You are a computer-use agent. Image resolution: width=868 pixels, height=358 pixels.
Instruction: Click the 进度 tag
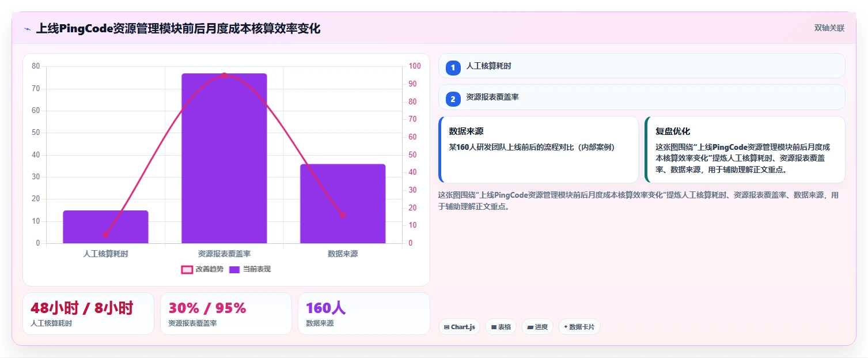(537, 327)
